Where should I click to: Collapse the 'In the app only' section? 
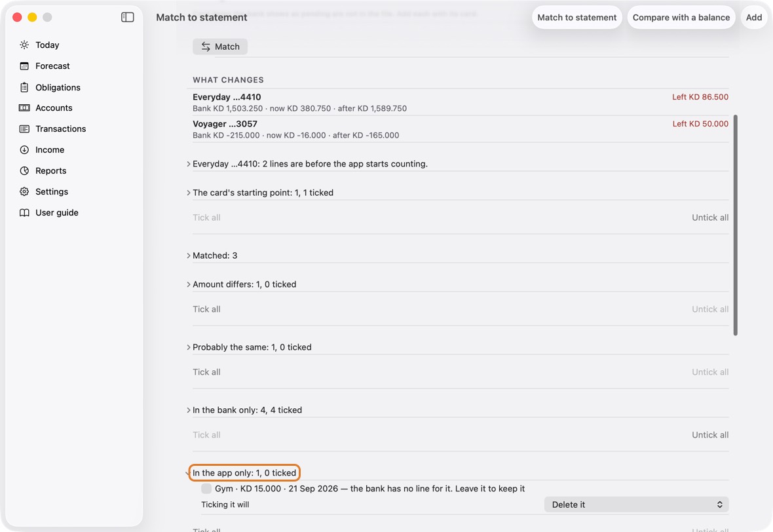(188, 473)
